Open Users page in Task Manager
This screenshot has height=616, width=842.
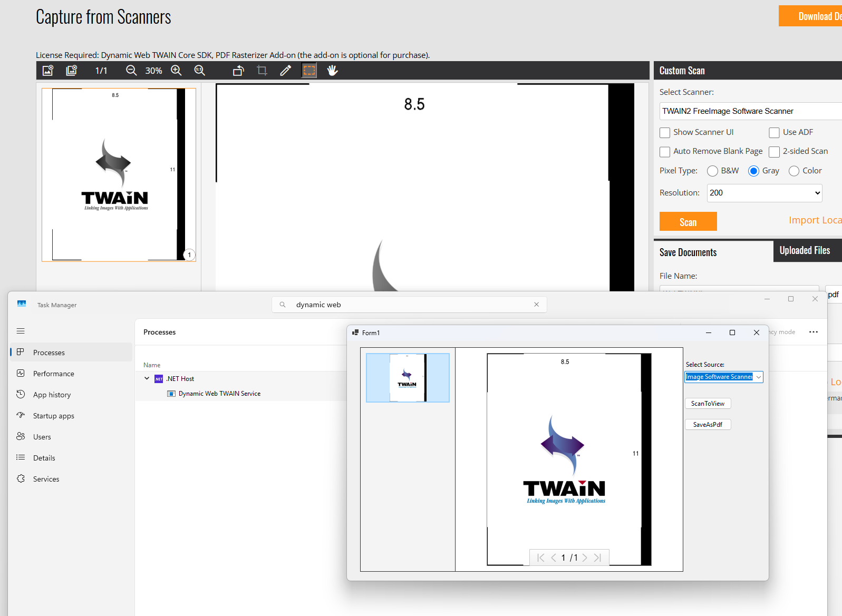coord(71,437)
